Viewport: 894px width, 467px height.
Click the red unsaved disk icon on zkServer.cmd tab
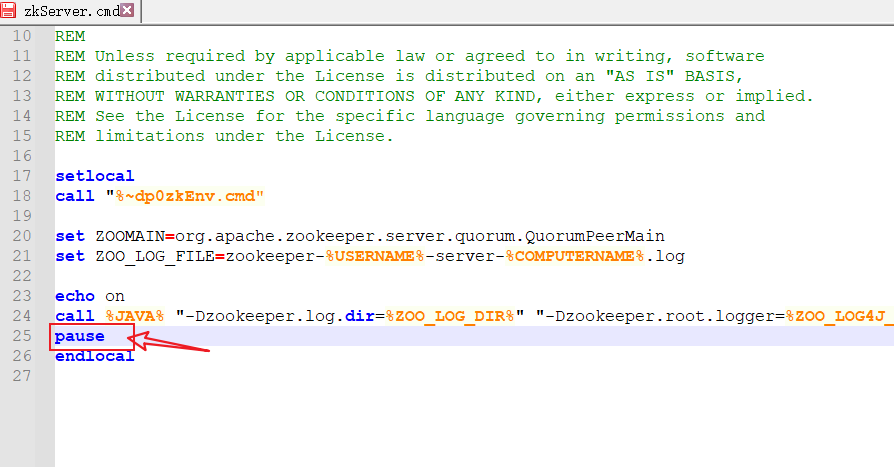coord(9,11)
